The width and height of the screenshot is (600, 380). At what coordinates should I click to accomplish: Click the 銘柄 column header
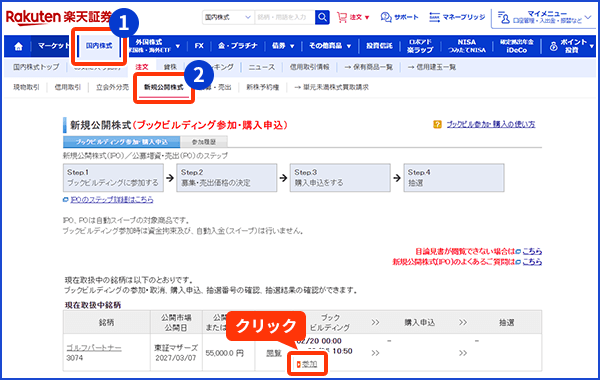(x=106, y=323)
